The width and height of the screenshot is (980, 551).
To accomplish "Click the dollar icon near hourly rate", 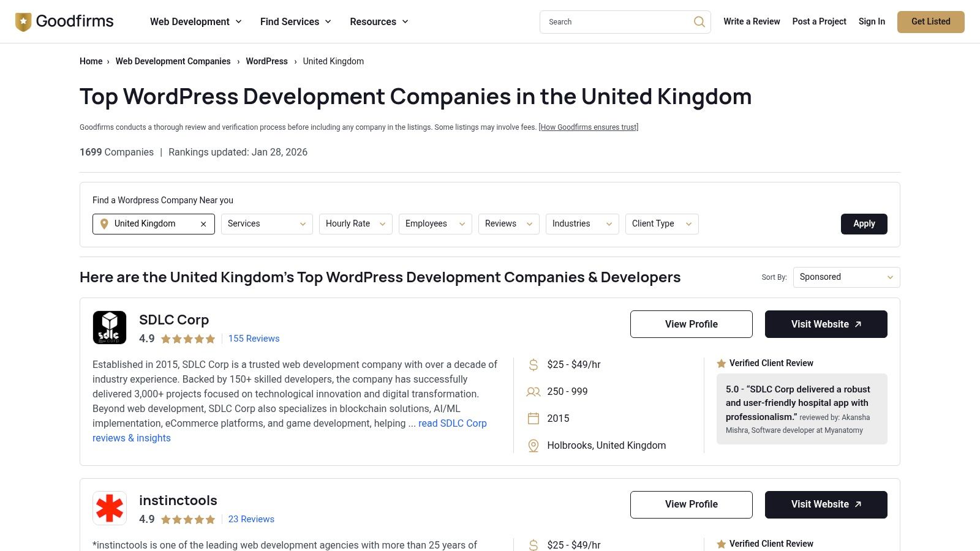I will coord(533,364).
